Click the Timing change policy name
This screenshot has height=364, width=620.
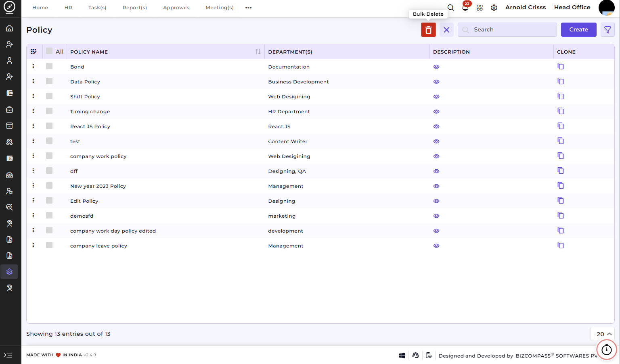[x=90, y=112]
